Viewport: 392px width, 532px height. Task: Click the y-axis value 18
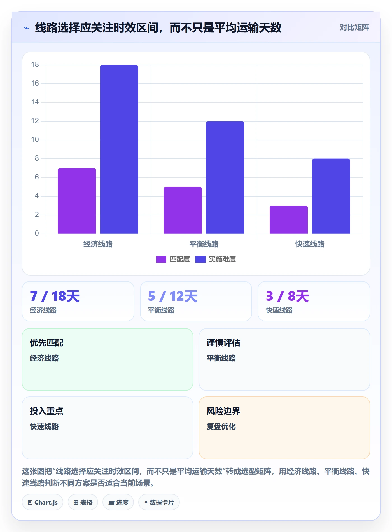tap(35, 65)
